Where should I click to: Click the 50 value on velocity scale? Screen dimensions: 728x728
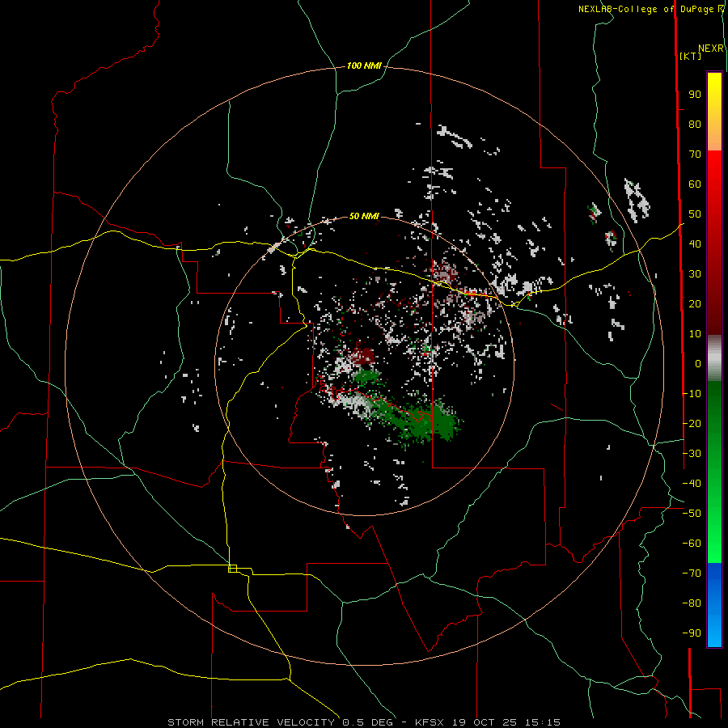[x=695, y=214]
